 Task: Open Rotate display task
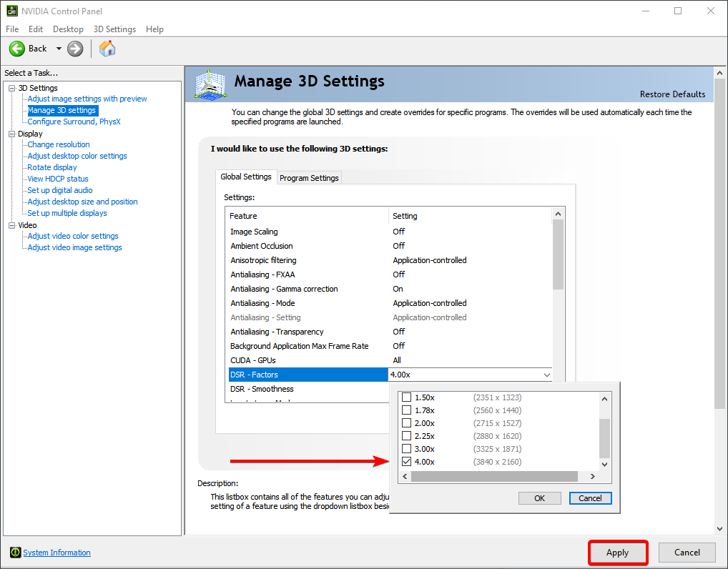(x=52, y=167)
